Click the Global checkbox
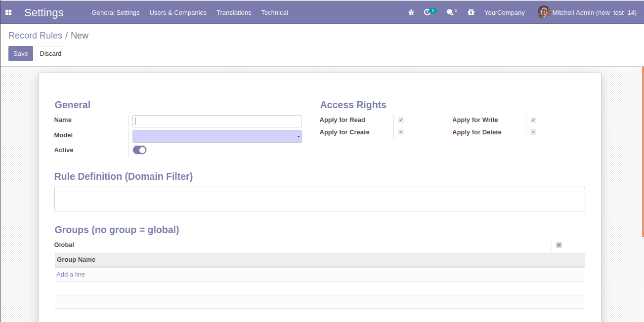This screenshot has width=644, height=322. coord(559,245)
